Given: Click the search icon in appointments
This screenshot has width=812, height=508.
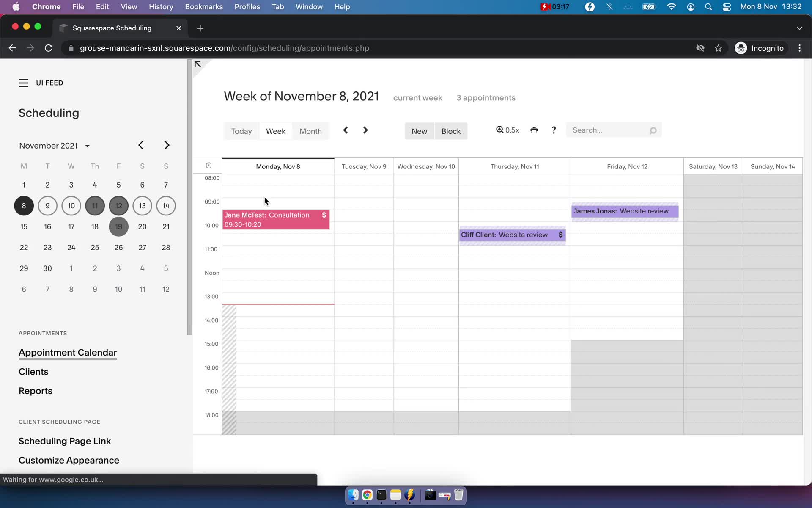Looking at the screenshot, I should [x=653, y=130].
